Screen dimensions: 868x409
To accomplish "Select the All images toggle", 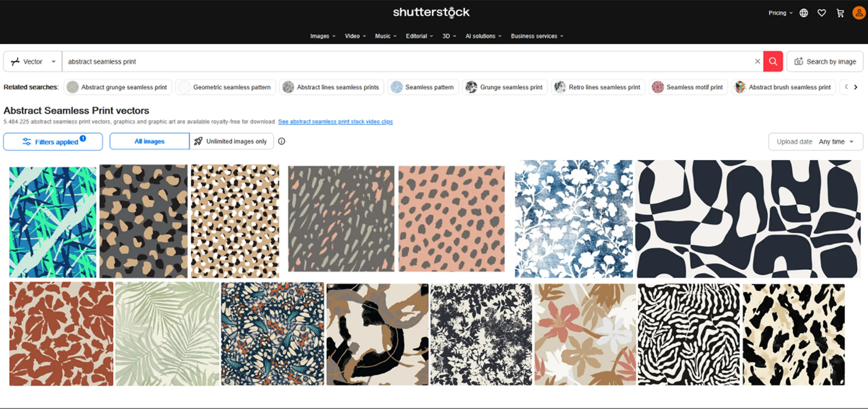I will 149,141.
